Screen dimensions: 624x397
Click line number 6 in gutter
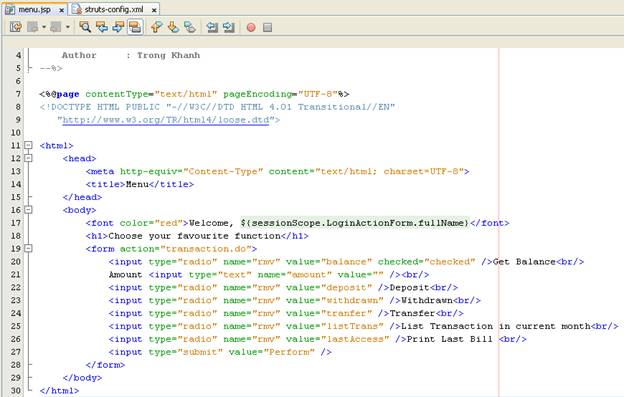(18, 81)
